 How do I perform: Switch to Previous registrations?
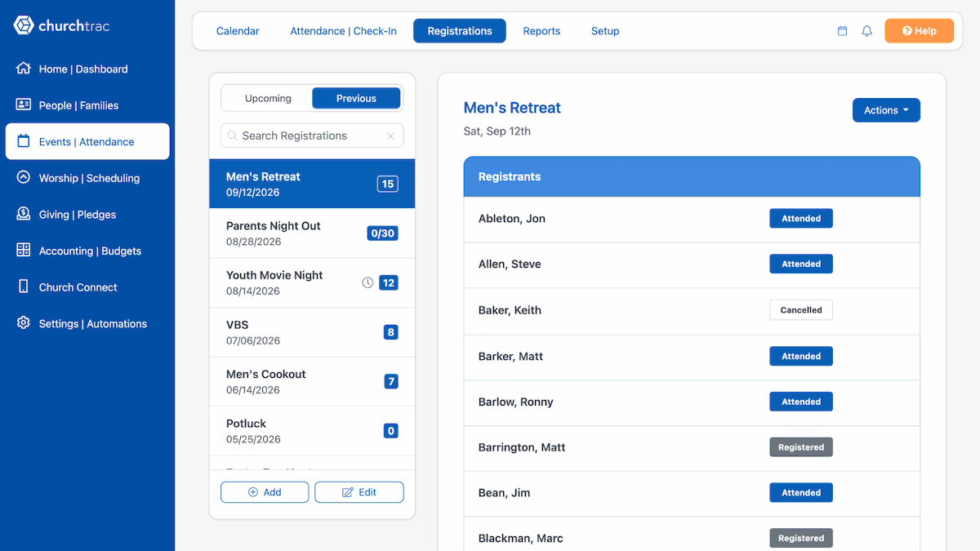click(356, 98)
